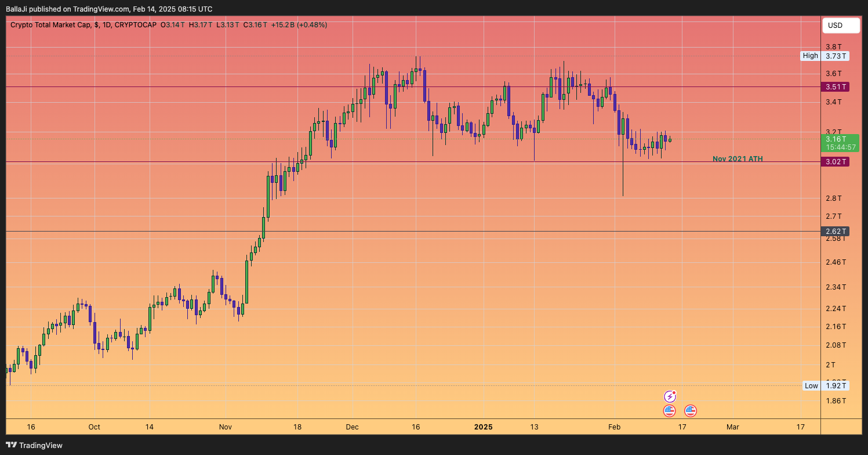
Task: Open the USD currency selector
Action: point(841,26)
